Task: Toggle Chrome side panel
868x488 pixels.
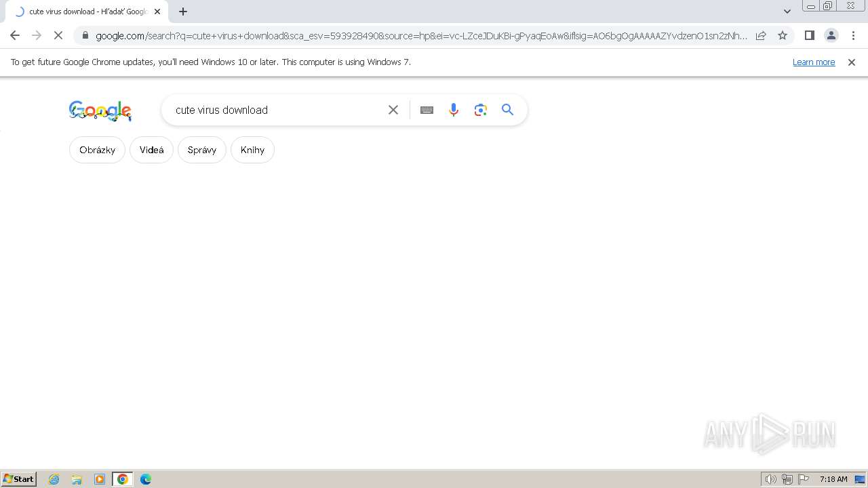Action: point(809,35)
